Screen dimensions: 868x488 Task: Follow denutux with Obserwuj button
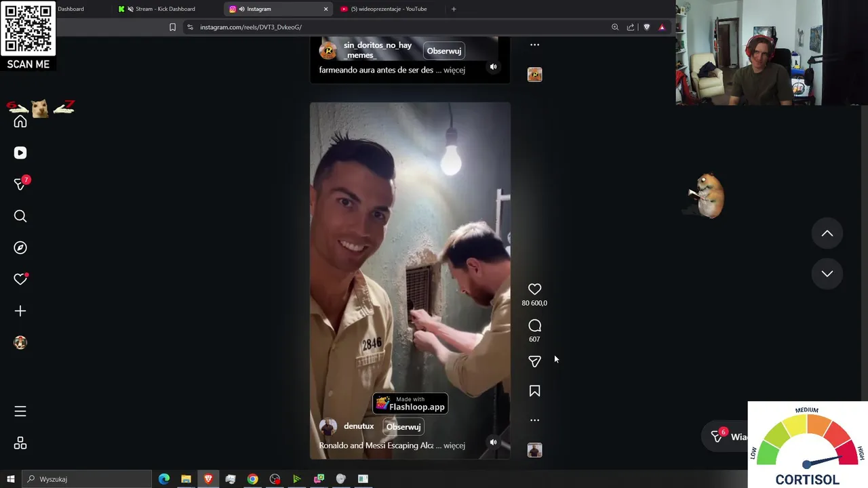(403, 427)
